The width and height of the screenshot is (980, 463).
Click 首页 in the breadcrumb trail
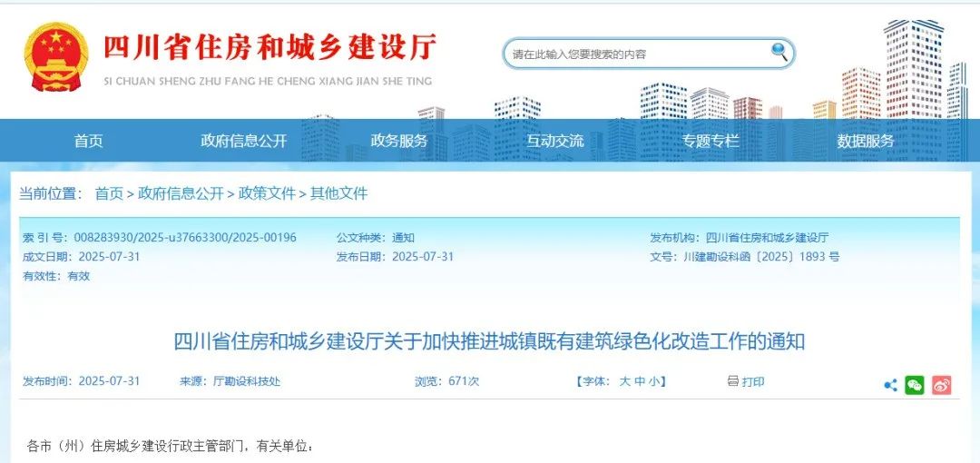[109, 193]
